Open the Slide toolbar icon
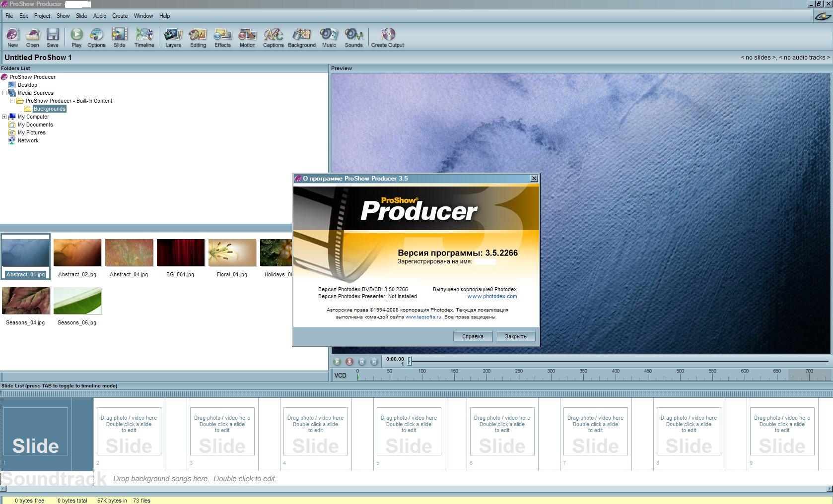Screen dimensions: 833x504 [119, 37]
